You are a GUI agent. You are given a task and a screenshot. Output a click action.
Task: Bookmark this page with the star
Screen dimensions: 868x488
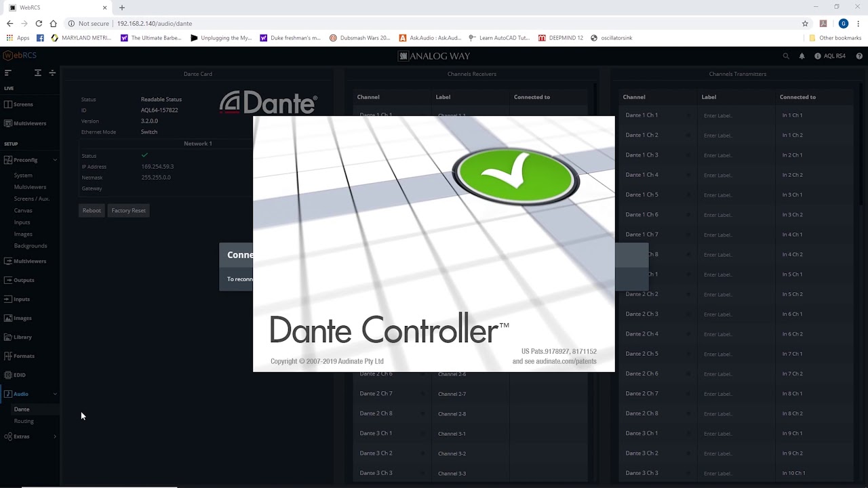[805, 23]
